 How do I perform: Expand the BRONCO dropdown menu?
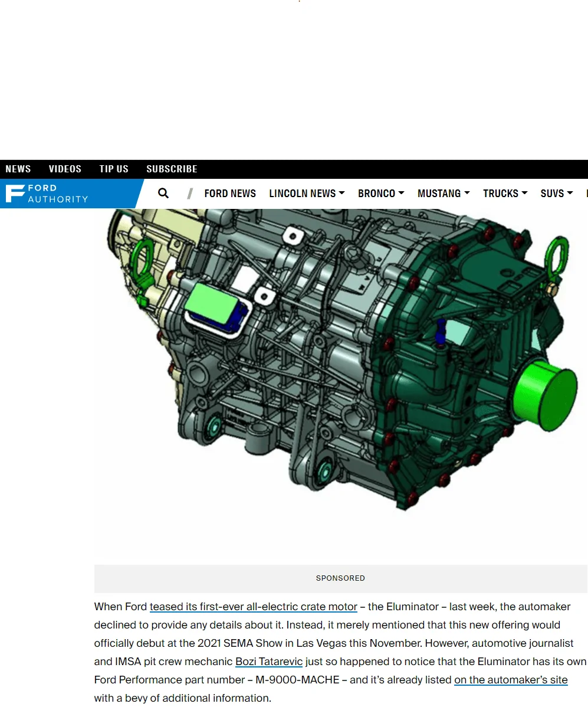tap(381, 194)
